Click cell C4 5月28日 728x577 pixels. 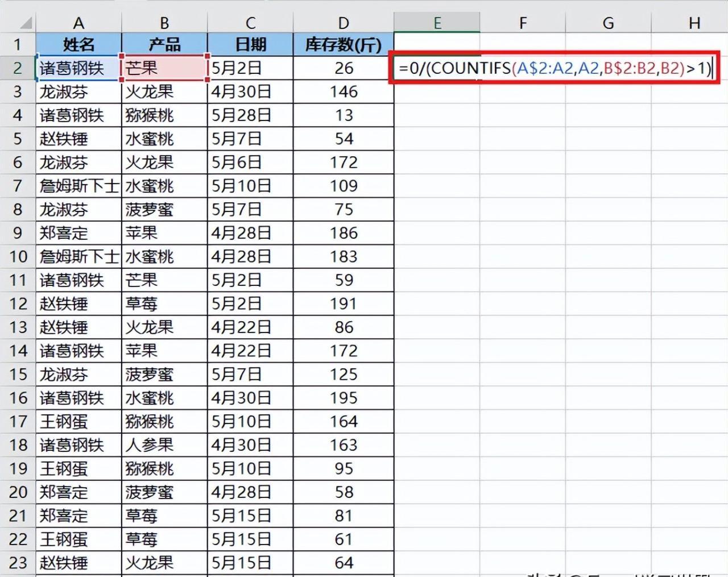(250, 115)
